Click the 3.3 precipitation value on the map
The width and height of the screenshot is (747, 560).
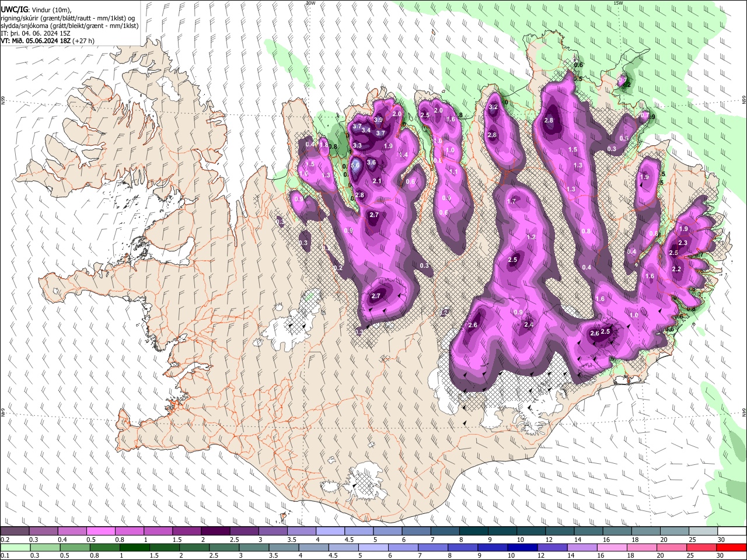click(357, 145)
